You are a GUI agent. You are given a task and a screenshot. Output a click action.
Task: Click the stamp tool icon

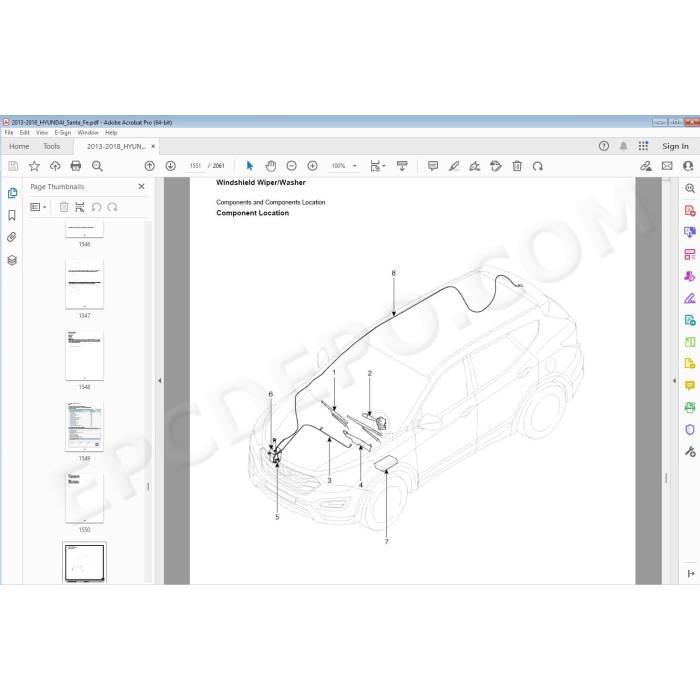(496, 166)
